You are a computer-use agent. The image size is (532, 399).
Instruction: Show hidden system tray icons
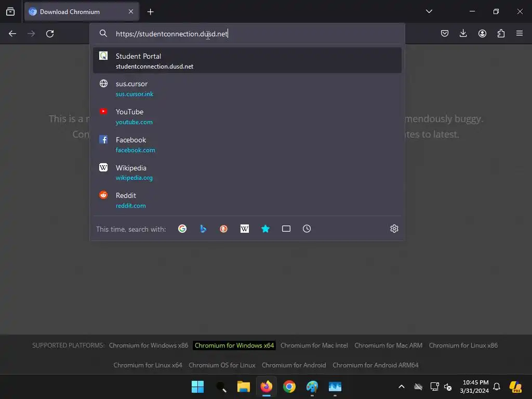point(402,387)
